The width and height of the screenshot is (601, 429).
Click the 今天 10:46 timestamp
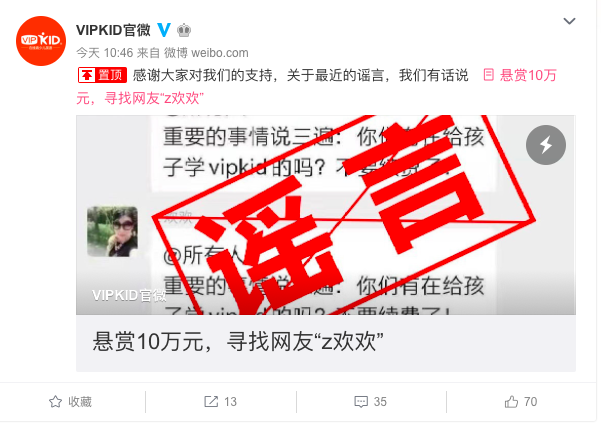[105, 53]
